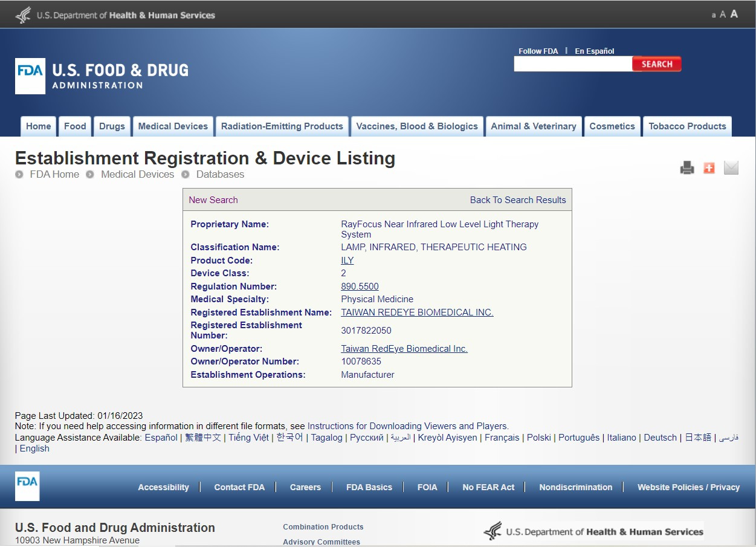This screenshot has height=547, width=756.
Task: Click No FEAR Act footer link
Action: (x=488, y=487)
